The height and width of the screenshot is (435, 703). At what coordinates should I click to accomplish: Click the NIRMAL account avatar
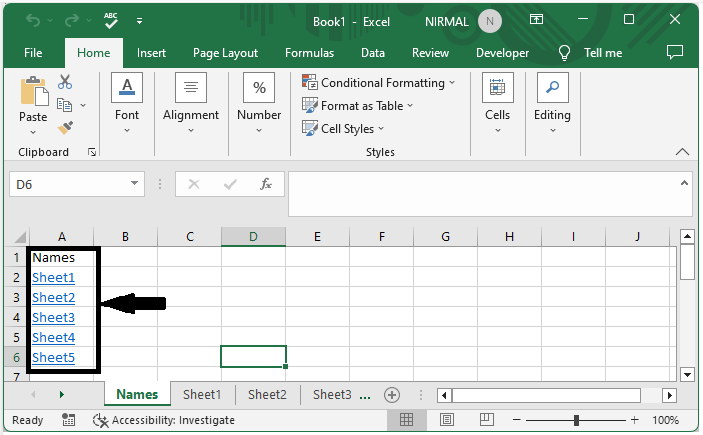(490, 21)
